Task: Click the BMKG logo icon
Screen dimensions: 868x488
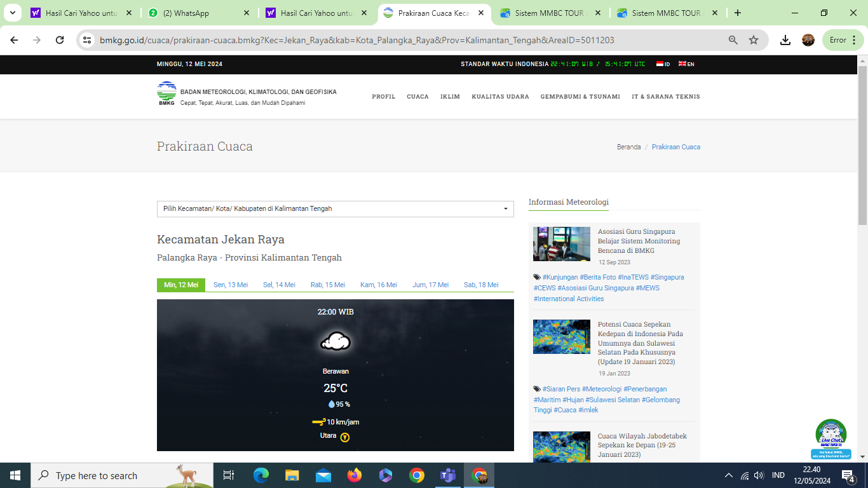Action: [x=166, y=93]
